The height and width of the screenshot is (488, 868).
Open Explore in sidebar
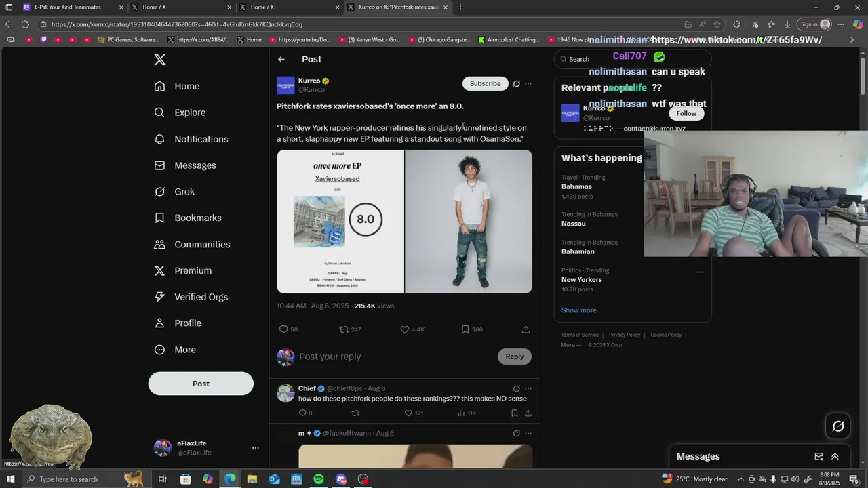pyautogui.click(x=180, y=113)
